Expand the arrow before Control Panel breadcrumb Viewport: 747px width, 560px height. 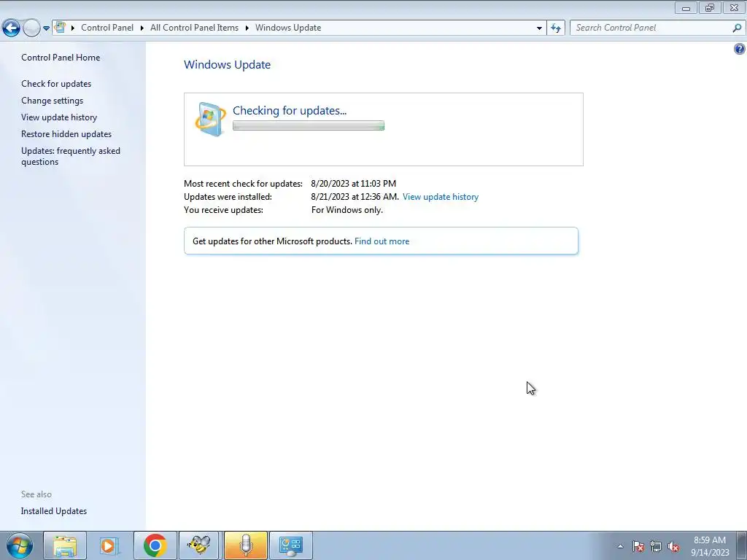coord(72,28)
